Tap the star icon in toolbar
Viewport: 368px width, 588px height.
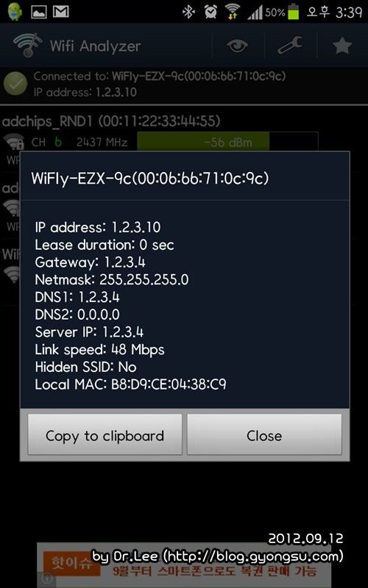click(x=342, y=46)
